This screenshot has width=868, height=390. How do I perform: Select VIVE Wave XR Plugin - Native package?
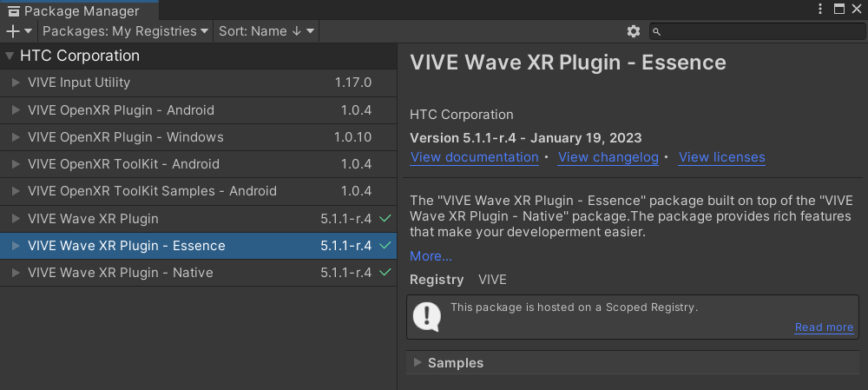(x=198, y=273)
